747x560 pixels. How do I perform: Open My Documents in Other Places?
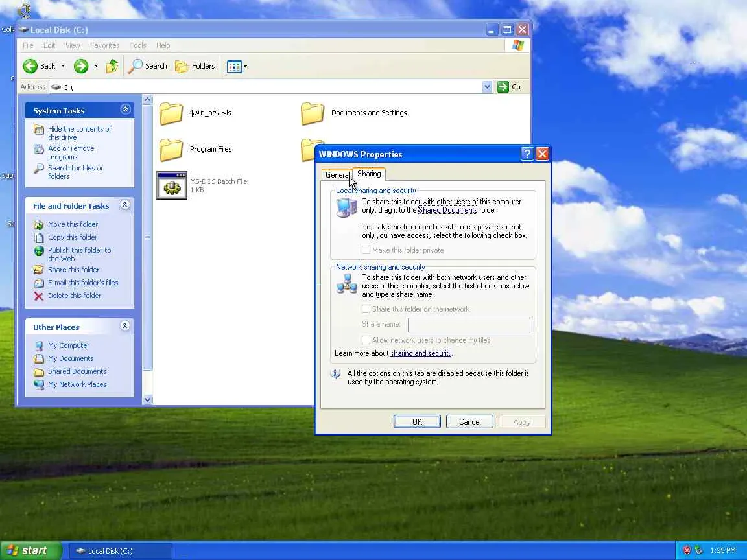tap(71, 358)
